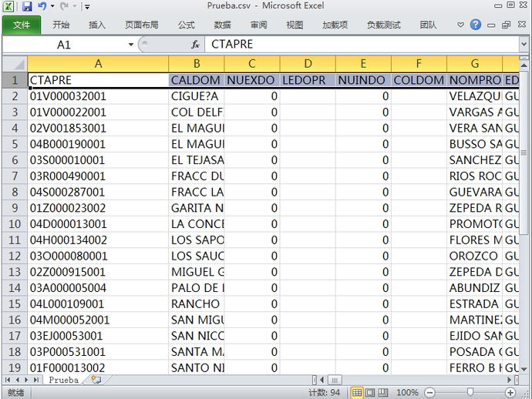Click cell CIGUE?A in column B

[x=197, y=96]
